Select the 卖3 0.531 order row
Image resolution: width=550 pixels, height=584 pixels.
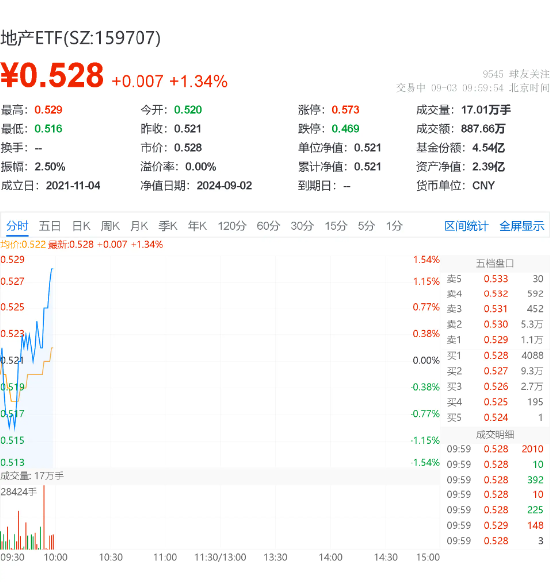click(x=495, y=309)
